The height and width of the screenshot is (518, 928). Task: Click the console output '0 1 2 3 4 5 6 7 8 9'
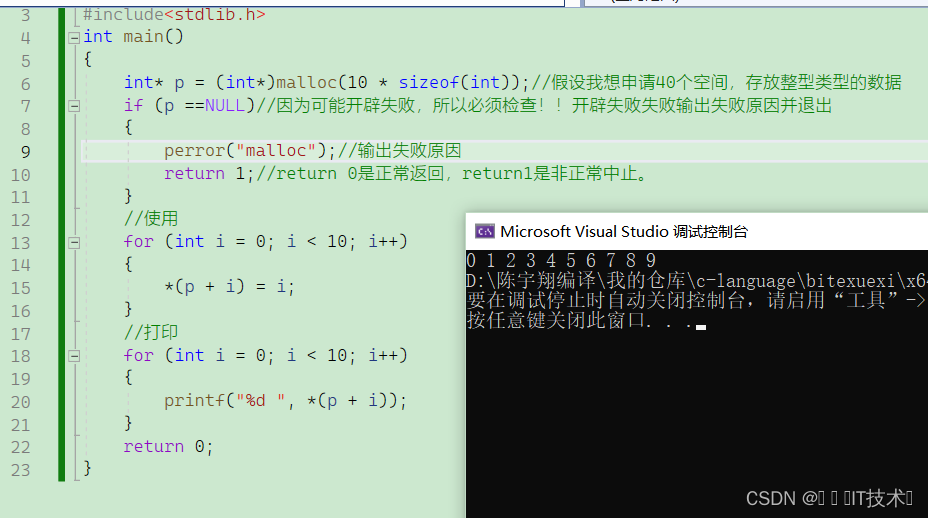click(x=561, y=260)
